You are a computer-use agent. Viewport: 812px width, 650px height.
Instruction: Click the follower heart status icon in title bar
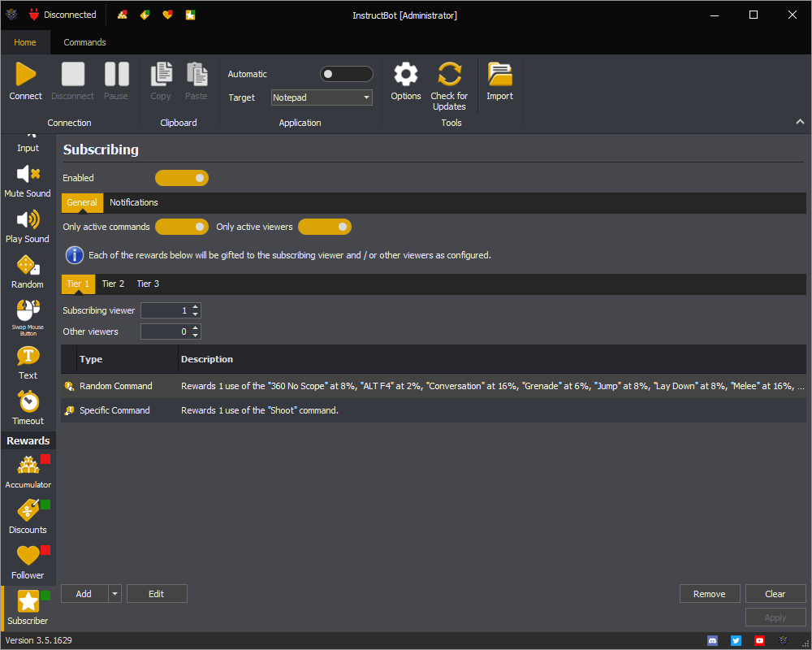pos(167,15)
